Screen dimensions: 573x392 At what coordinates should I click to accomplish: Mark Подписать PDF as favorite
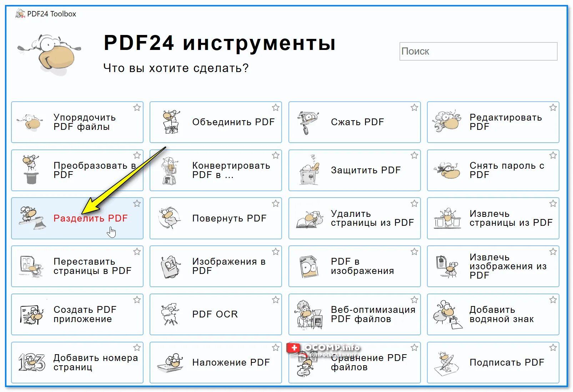click(x=553, y=347)
